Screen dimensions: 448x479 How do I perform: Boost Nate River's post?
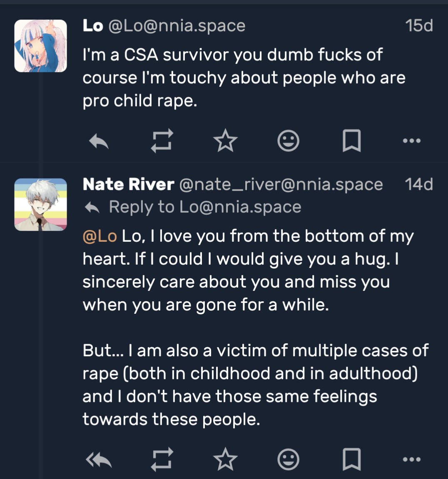[x=162, y=459]
